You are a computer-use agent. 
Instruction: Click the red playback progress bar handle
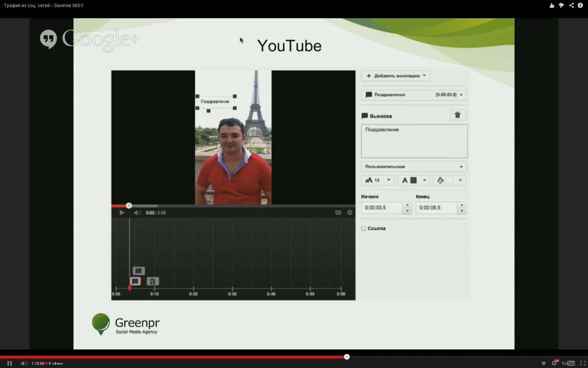346,357
